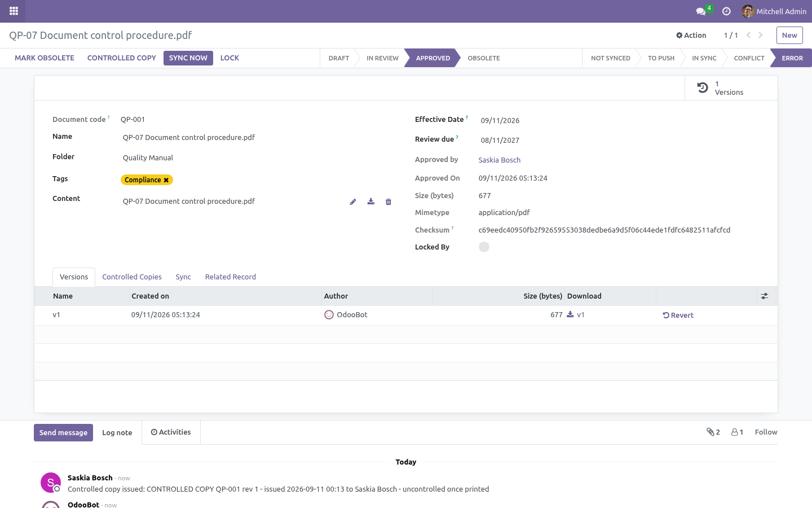Image resolution: width=812 pixels, height=508 pixels.
Task: Select To Push sync state
Action: click(x=661, y=58)
